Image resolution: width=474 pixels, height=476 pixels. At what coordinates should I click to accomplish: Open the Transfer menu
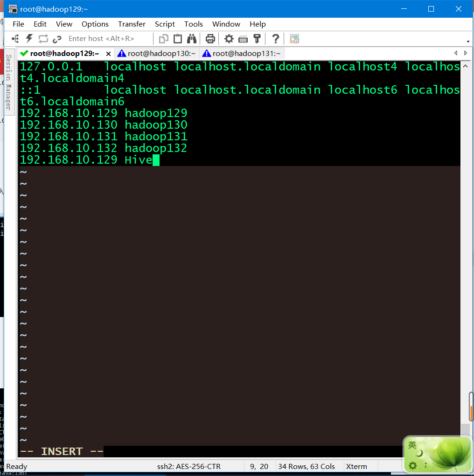pyautogui.click(x=132, y=24)
